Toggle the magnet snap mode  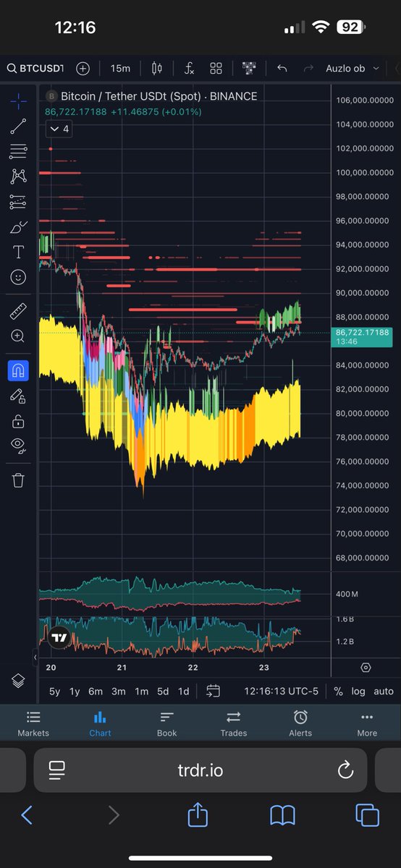point(18,371)
